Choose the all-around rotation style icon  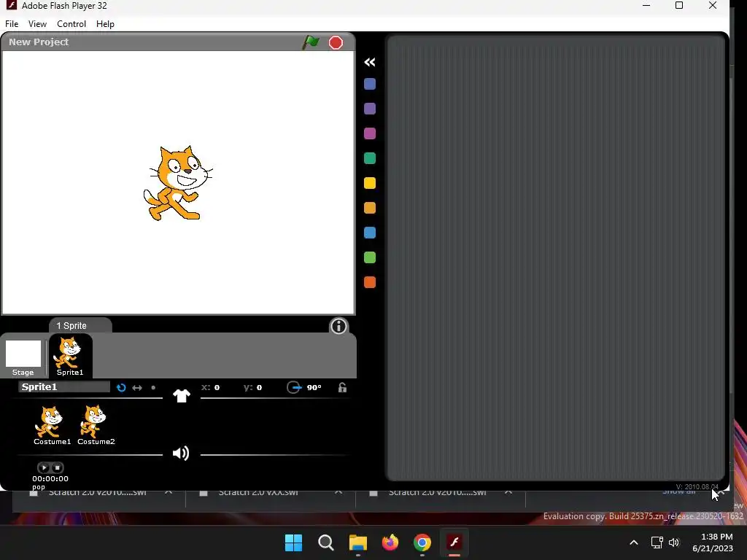click(121, 388)
